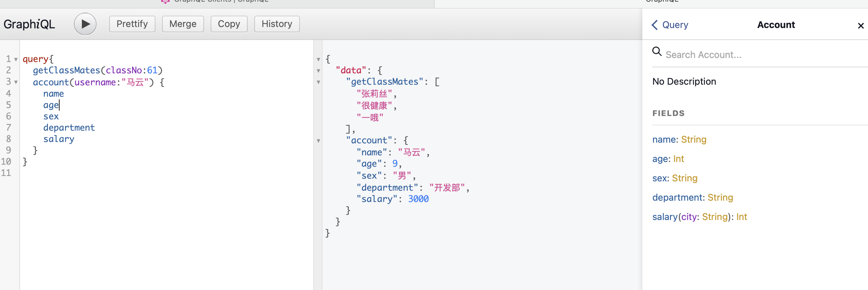
Task: Click the GraphiQL logo title
Action: tap(29, 24)
